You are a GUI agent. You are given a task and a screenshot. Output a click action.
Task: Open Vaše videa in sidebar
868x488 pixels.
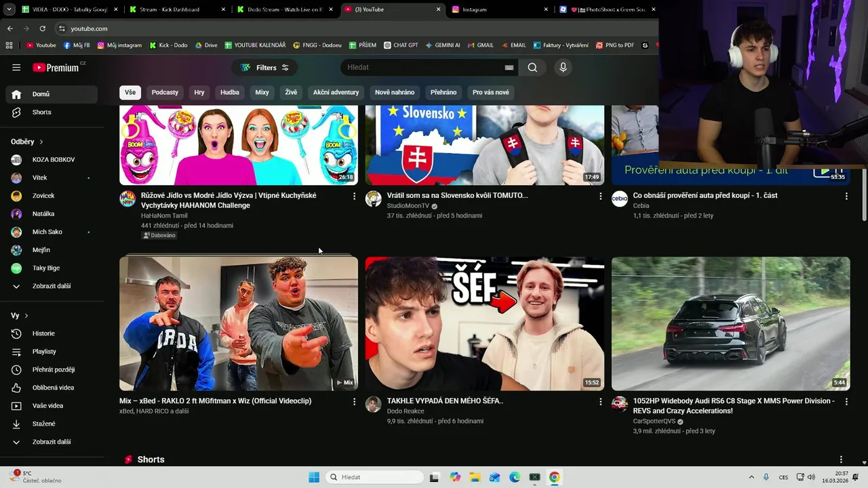pos(52,406)
